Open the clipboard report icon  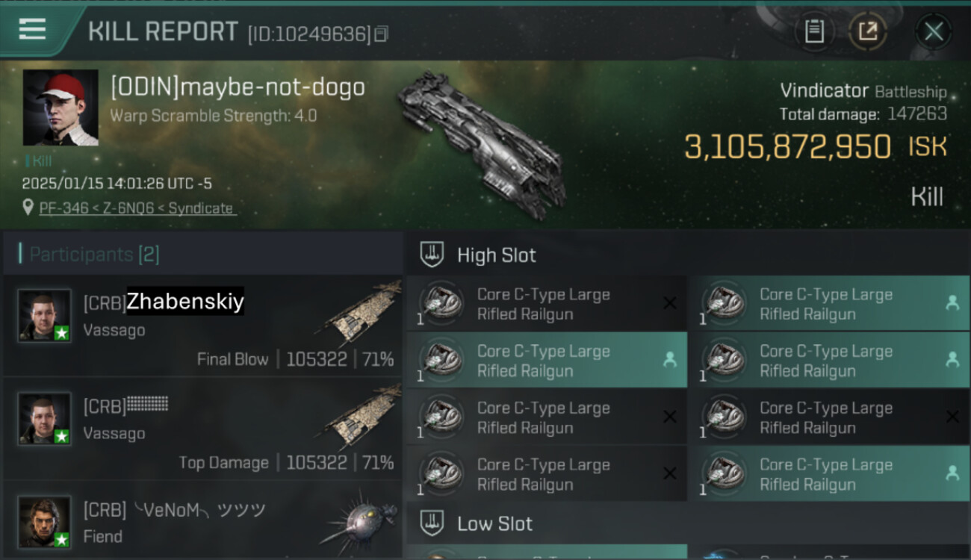coord(814,31)
